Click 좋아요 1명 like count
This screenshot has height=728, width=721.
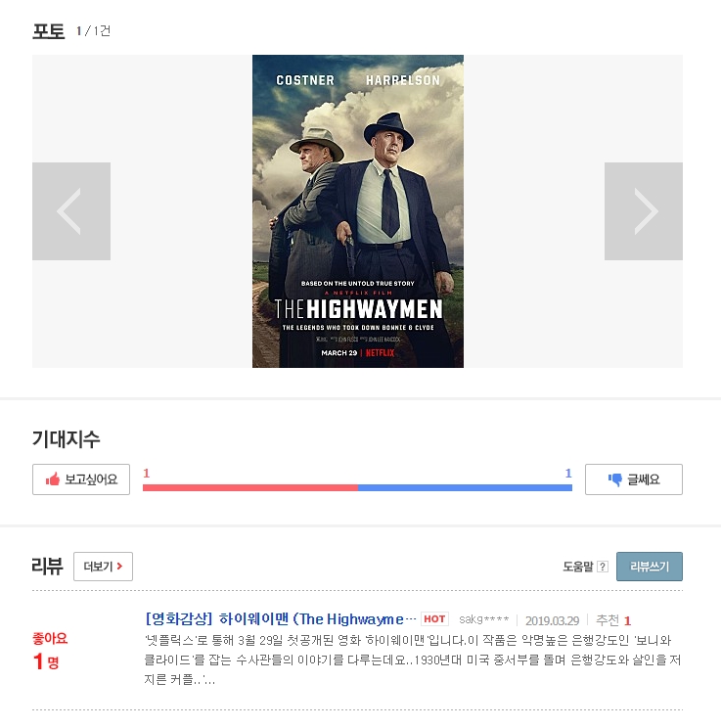coord(50,651)
